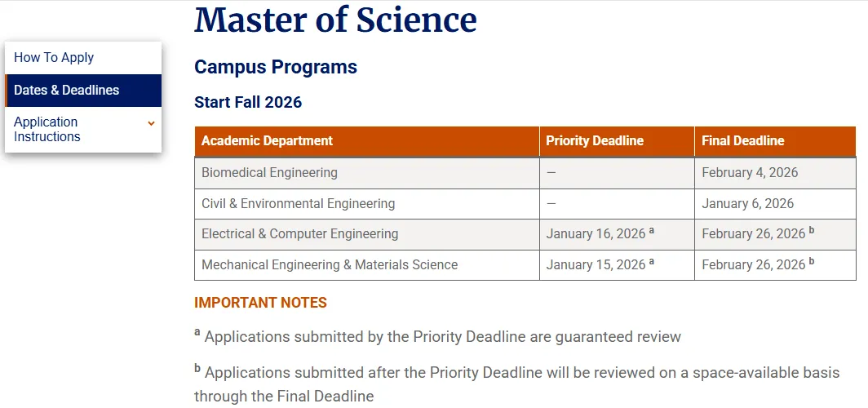Click the Academic Department column header
This screenshot has height=408, width=868.
(x=268, y=141)
